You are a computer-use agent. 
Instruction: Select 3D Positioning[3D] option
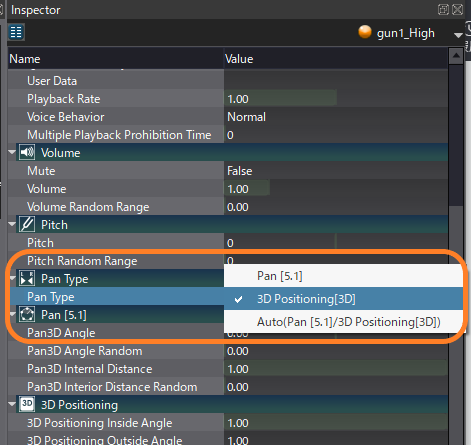pyautogui.click(x=343, y=299)
